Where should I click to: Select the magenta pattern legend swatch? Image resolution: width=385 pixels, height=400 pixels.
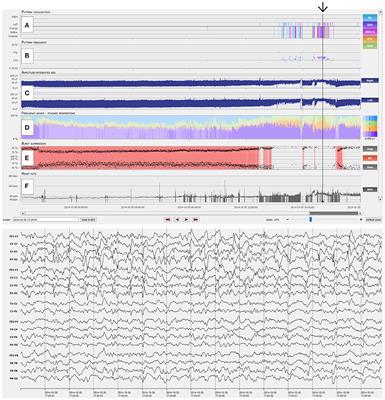point(370,31)
